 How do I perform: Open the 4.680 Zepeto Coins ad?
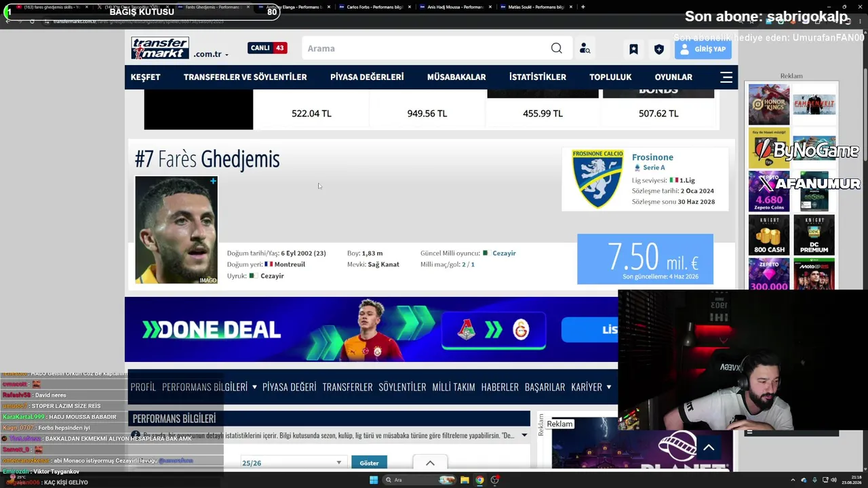click(x=769, y=191)
